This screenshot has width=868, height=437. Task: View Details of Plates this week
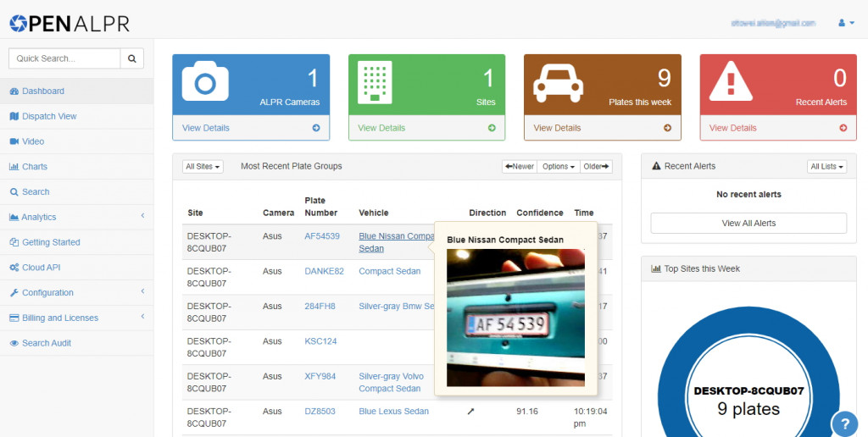click(557, 128)
